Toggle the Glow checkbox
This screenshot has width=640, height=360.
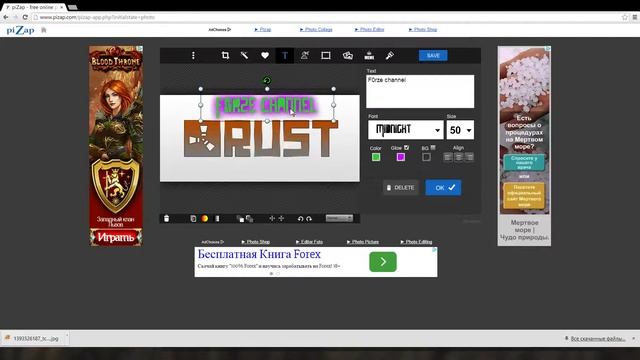406,148
